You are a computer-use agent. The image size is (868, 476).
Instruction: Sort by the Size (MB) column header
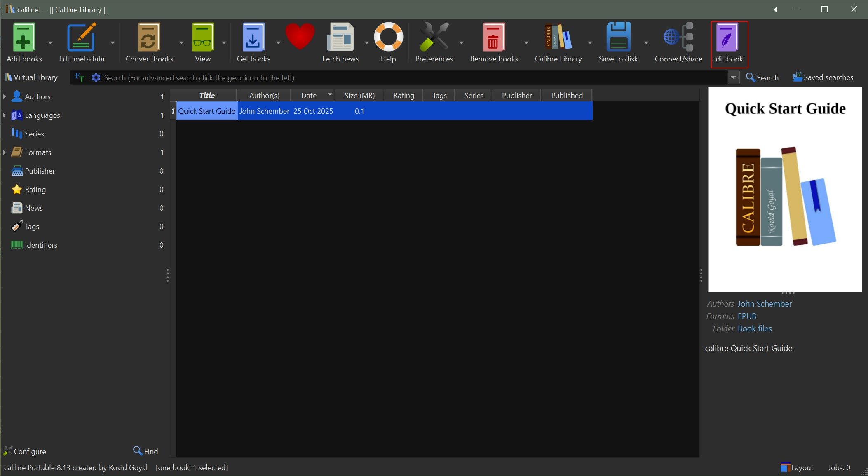359,95
